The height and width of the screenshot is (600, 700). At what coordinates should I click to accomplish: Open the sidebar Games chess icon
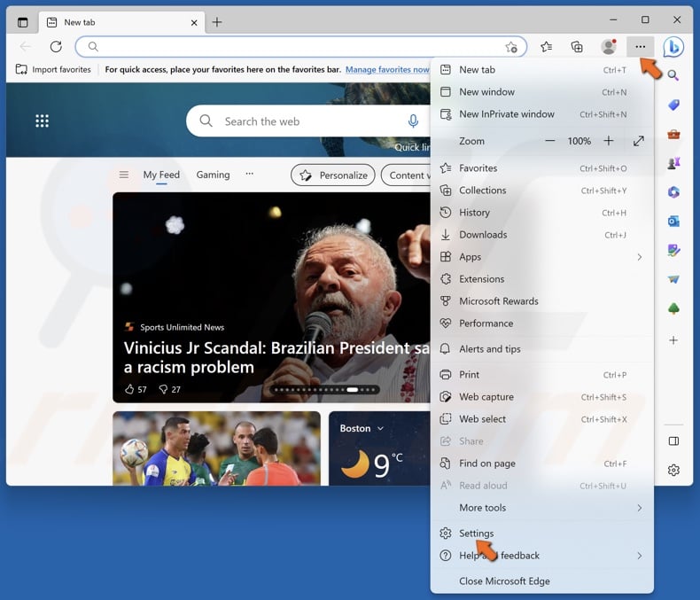coord(673,163)
